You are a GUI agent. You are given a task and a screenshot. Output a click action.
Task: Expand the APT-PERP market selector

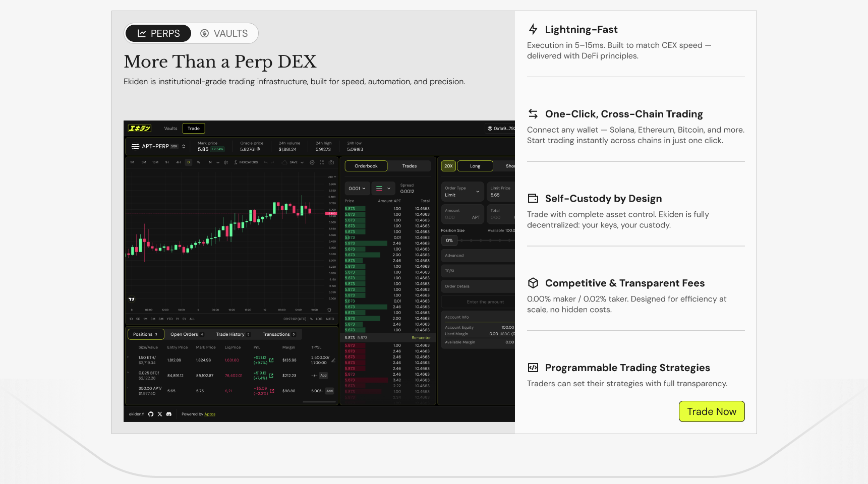tap(158, 146)
